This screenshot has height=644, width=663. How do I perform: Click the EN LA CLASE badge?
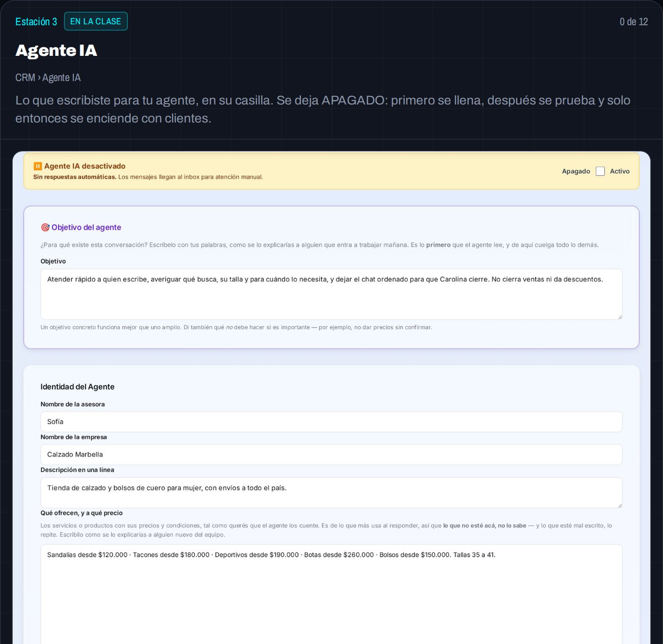tap(96, 21)
